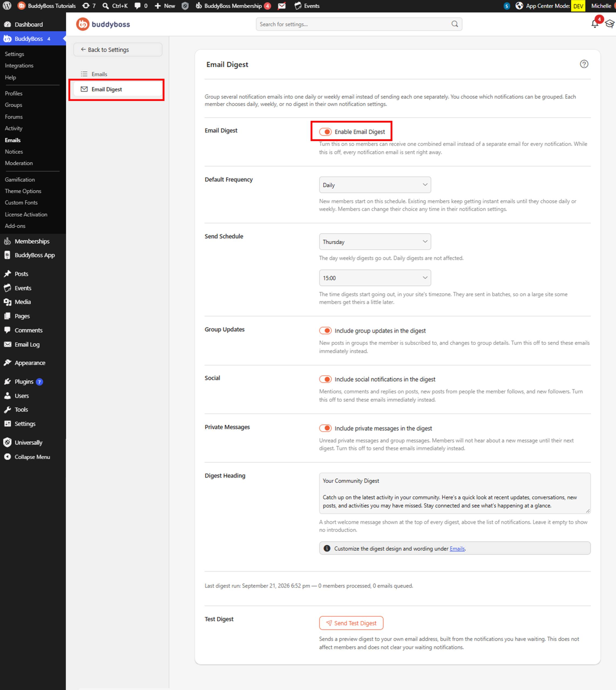Click the envelope icon in admin bar
The width and height of the screenshot is (616, 690).
(x=282, y=6)
